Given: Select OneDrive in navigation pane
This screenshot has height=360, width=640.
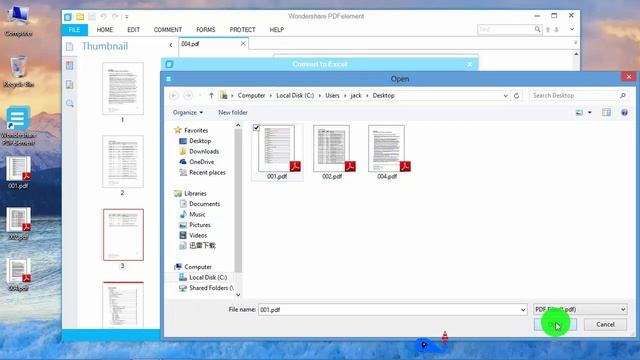Looking at the screenshot, I should tap(202, 162).
